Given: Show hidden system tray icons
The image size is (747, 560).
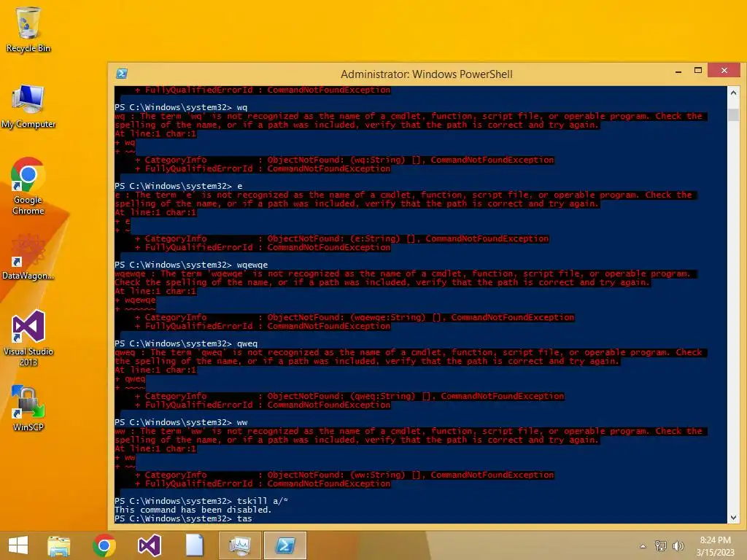Looking at the screenshot, I should pos(643,546).
